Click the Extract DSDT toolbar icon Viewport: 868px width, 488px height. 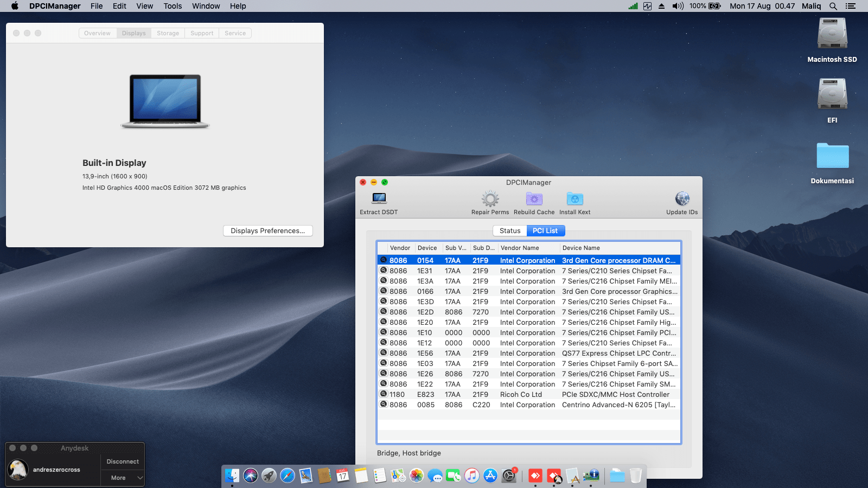point(379,199)
